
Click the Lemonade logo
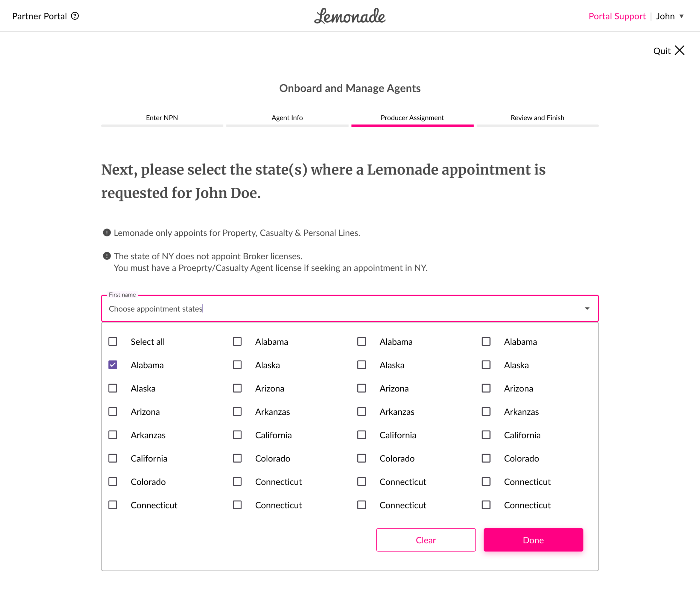click(350, 16)
